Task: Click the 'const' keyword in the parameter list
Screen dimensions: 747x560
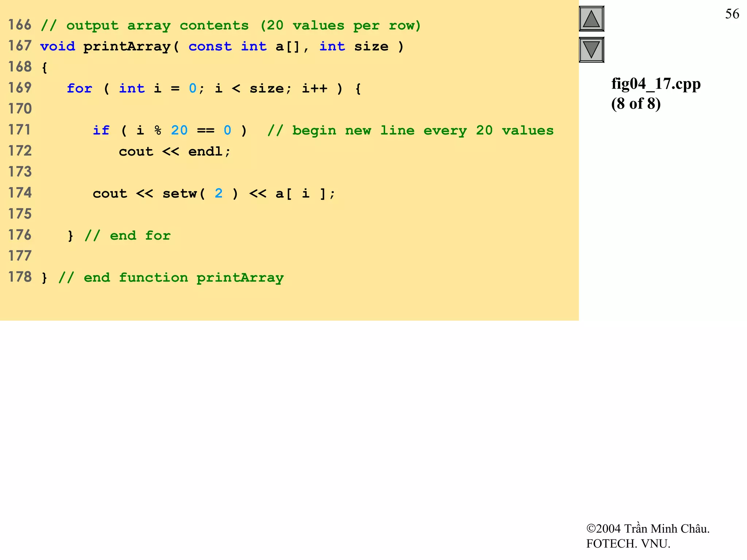Action: pos(210,47)
